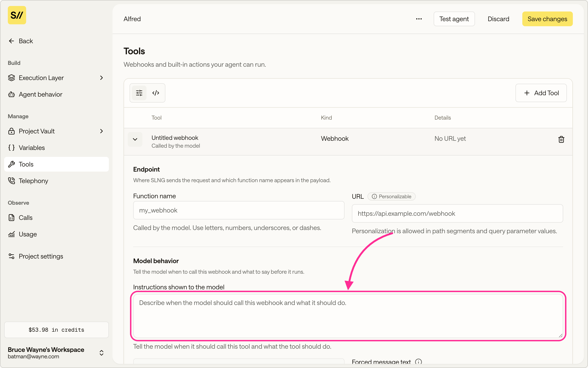This screenshot has height=368, width=588.
Task: Click the Kind column header
Action: [x=326, y=118]
